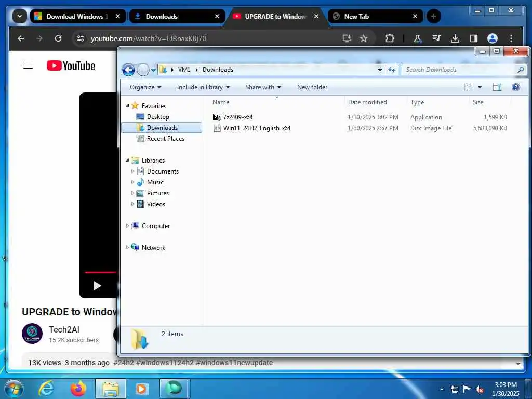Screen dimensions: 532x399
Task: Click the site information icon in address bar
Action: tap(81, 38)
